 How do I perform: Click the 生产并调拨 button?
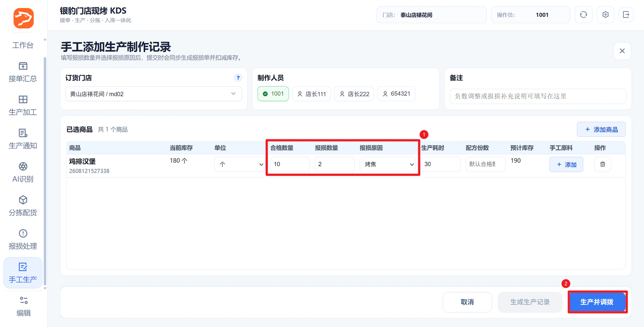coord(597,302)
